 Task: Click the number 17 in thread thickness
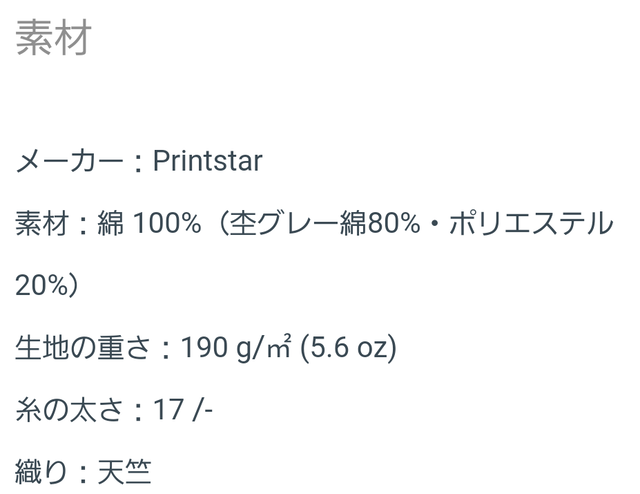coord(169,410)
